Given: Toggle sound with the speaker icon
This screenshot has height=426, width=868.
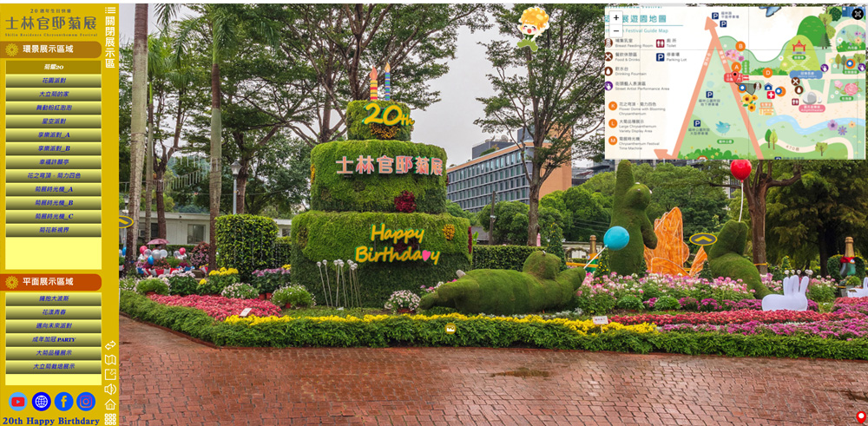Looking at the screenshot, I should click(110, 390).
